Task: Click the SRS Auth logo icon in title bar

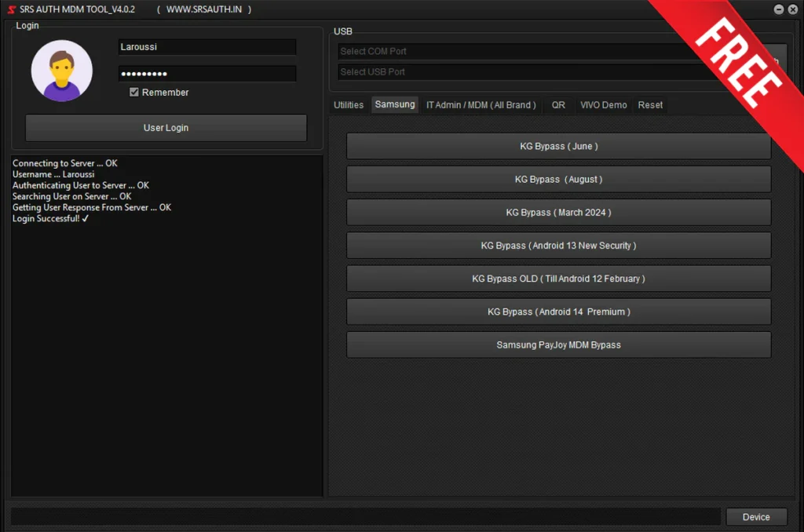Action: point(11,9)
